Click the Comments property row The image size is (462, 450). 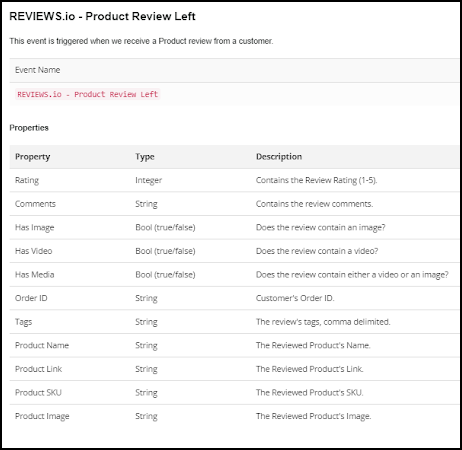(234, 204)
